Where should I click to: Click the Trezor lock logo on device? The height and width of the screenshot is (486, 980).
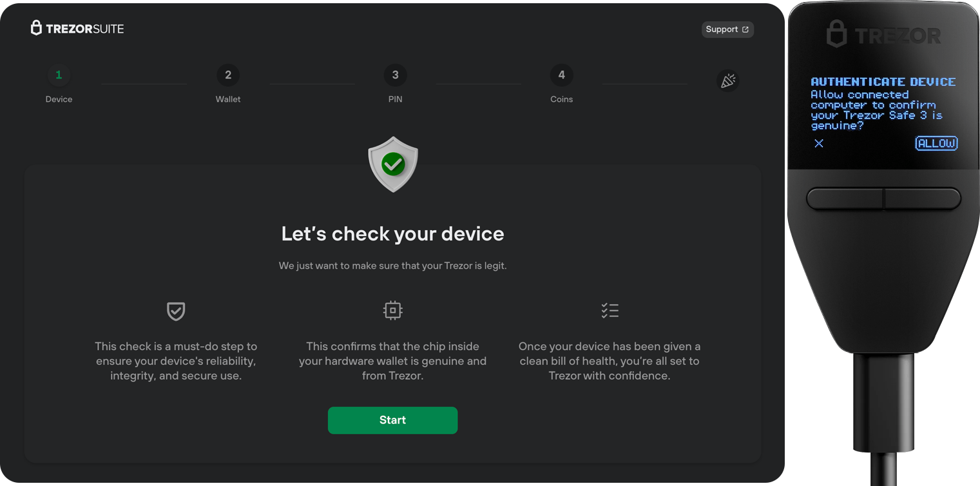tap(836, 34)
